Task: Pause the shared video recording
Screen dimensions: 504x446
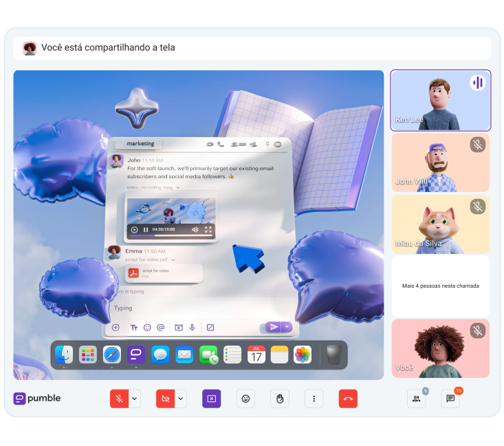Action: [x=146, y=229]
